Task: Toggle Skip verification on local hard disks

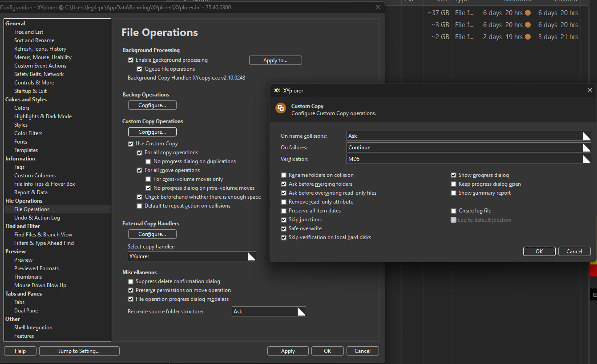Action: click(x=283, y=237)
